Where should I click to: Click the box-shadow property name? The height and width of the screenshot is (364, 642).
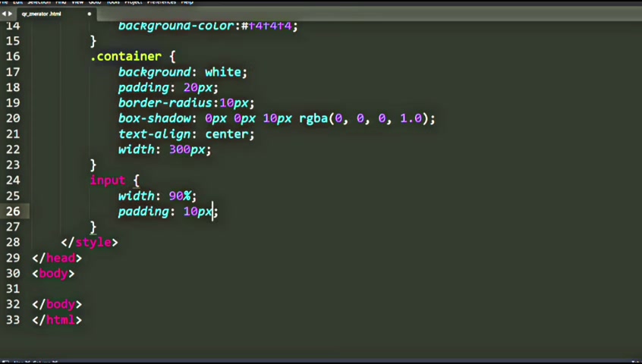[x=155, y=118]
